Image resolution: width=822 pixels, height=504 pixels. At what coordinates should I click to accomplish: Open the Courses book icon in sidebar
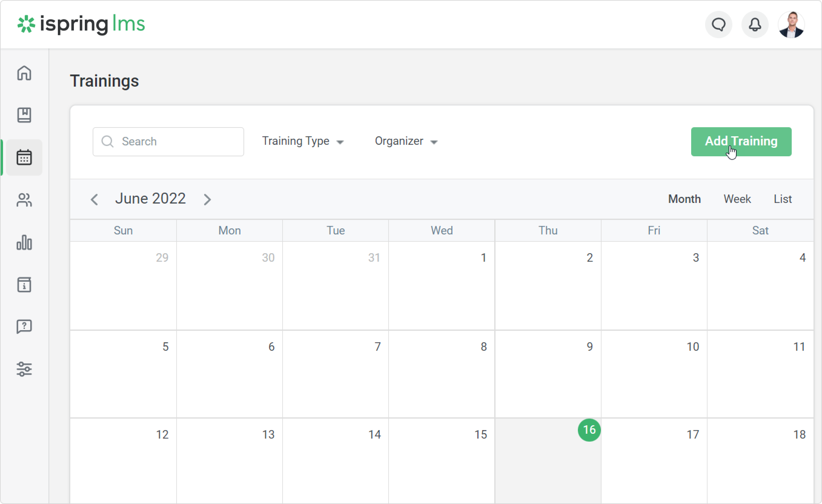[x=24, y=115]
